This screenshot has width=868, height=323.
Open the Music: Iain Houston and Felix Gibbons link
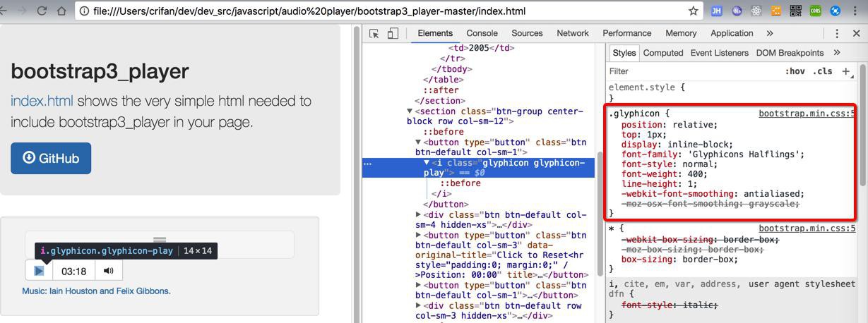pos(96,291)
